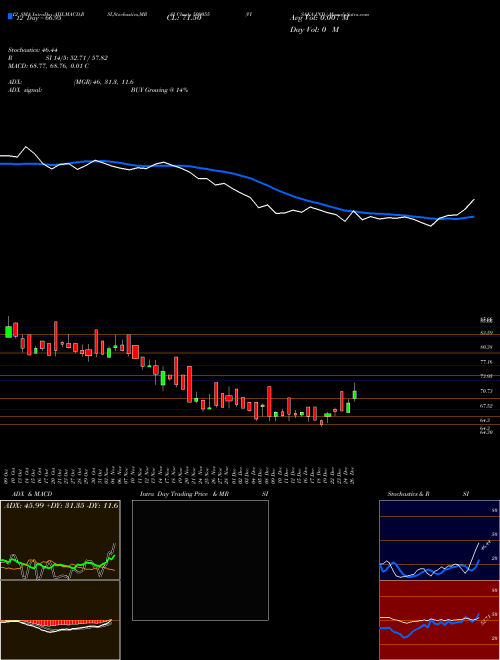Image resolution: width=500 pixels, height=660 pixels.
Task: Click the 'Day Vol: 0 M' label
Action: tap(314, 29)
